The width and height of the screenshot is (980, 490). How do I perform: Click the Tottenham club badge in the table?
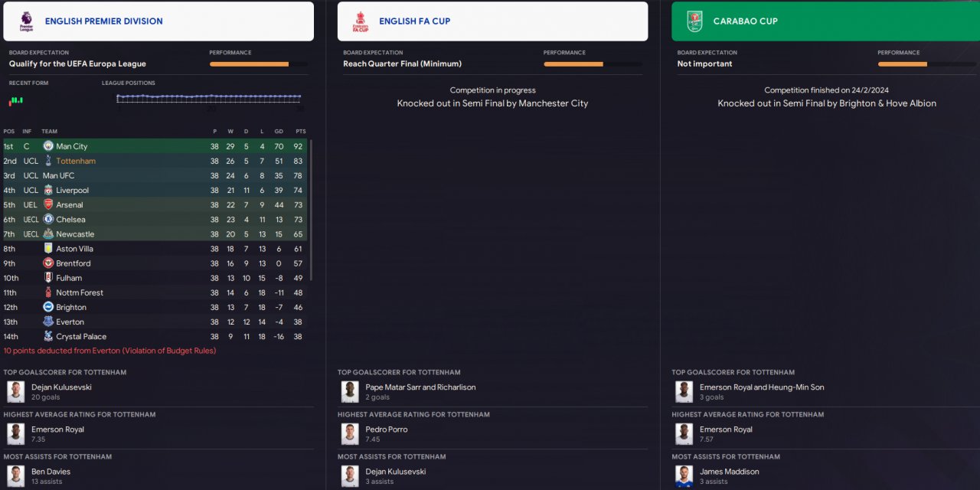(x=48, y=161)
